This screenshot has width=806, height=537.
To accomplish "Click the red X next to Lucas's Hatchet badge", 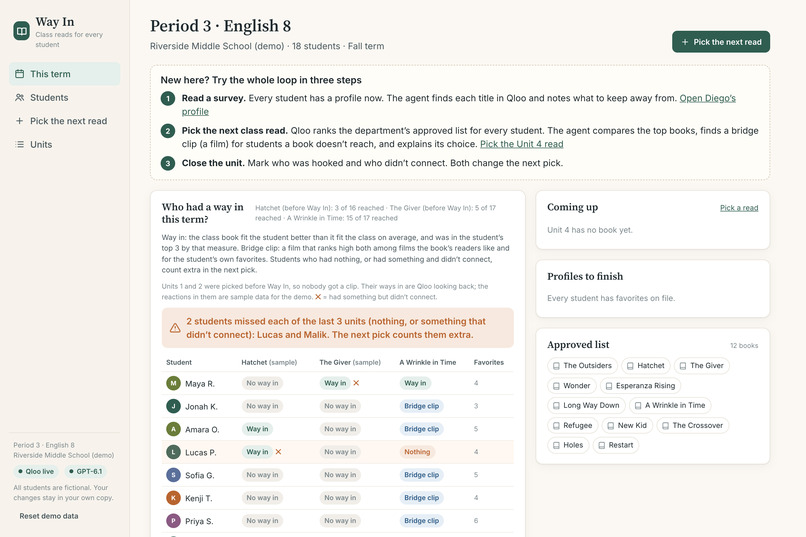I will [x=278, y=452].
